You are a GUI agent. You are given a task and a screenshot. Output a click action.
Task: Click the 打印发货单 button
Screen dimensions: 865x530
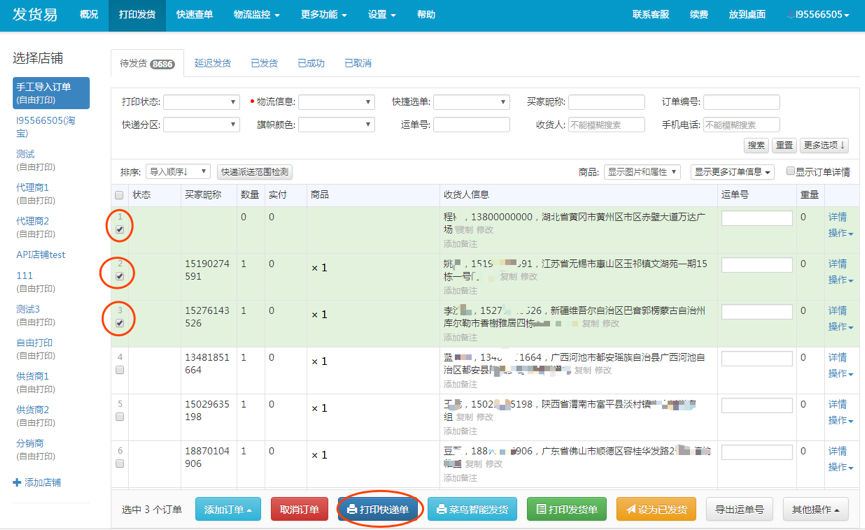(x=567, y=509)
